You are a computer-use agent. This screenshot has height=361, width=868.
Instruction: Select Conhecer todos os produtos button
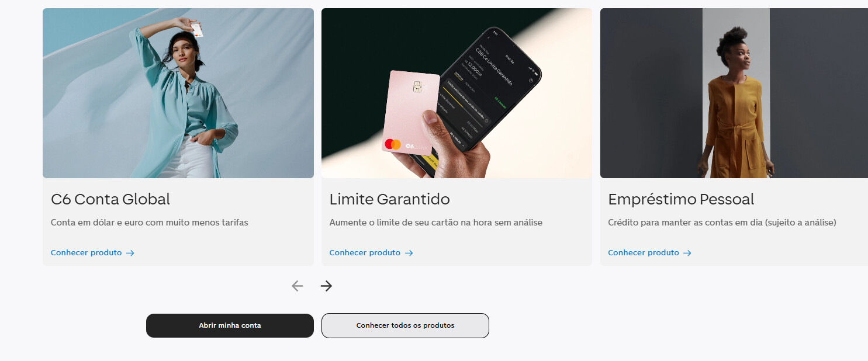point(405,325)
